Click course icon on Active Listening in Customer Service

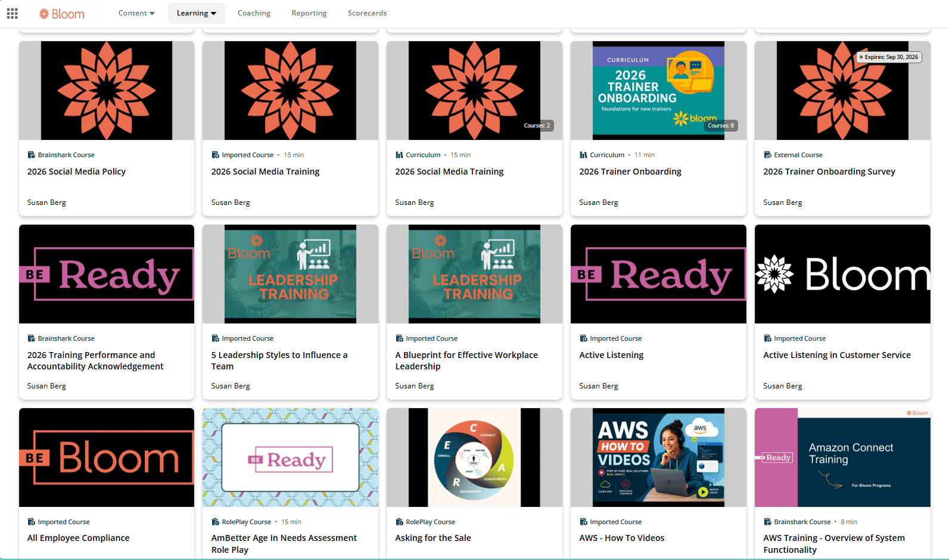[767, 338]
